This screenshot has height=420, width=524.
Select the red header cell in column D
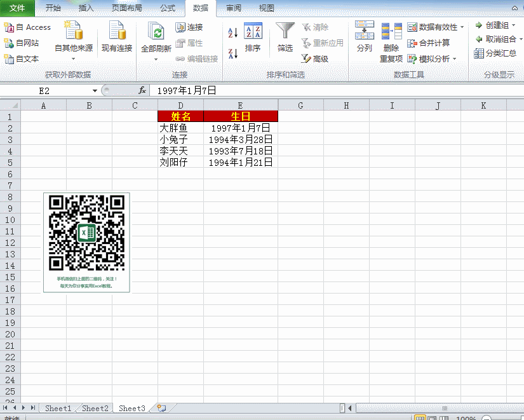coord(180,116)
